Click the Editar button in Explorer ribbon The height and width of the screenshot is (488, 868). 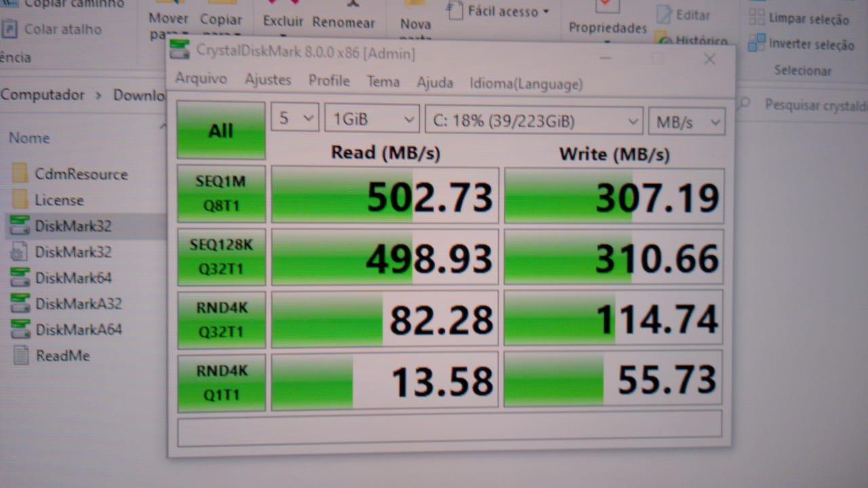click(x=684, y=14)
